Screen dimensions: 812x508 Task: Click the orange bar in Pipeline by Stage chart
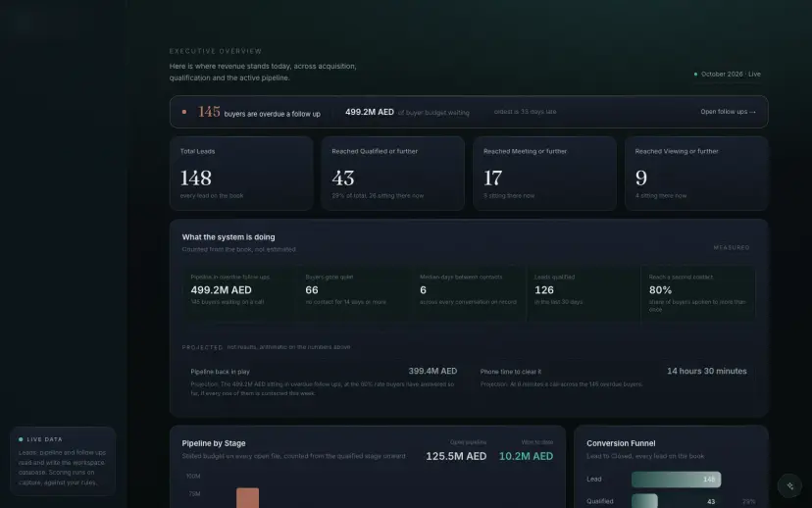tap(247, 497)
